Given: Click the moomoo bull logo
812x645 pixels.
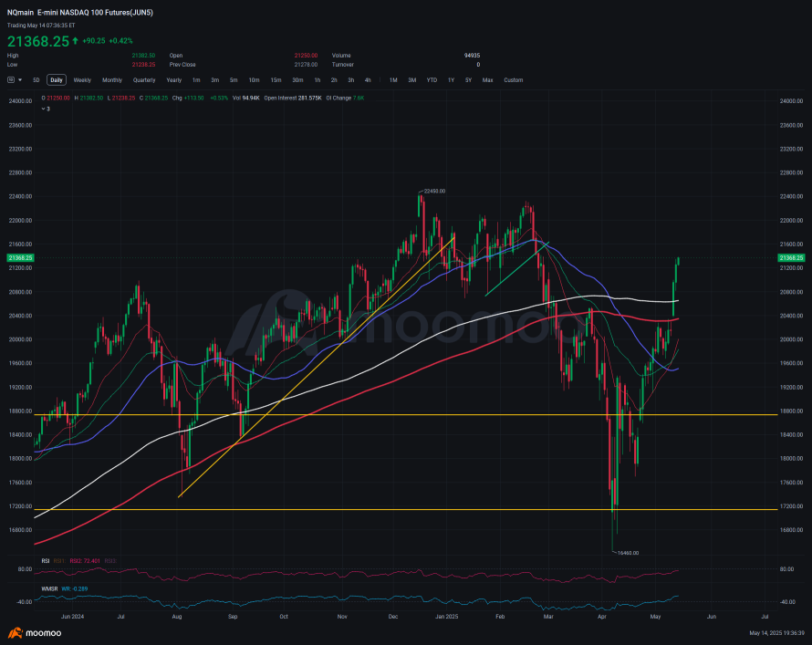Looking at the screenshot, I should 15,632.
